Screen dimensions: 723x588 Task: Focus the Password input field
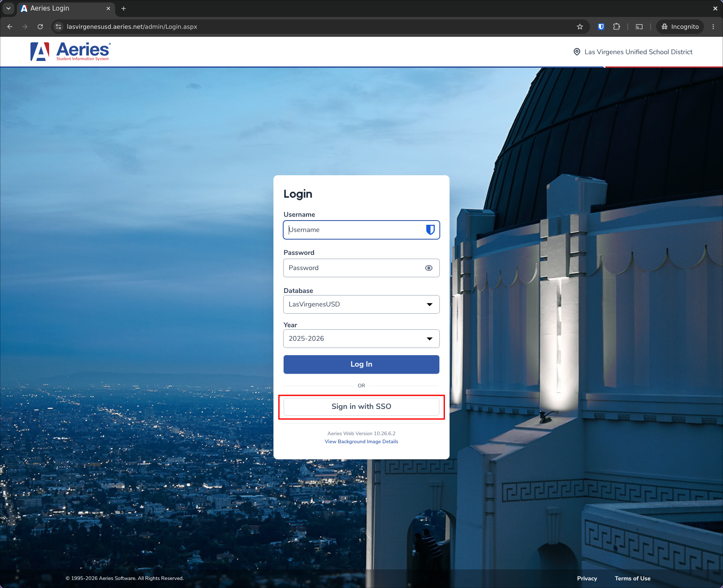coord(361,268)
